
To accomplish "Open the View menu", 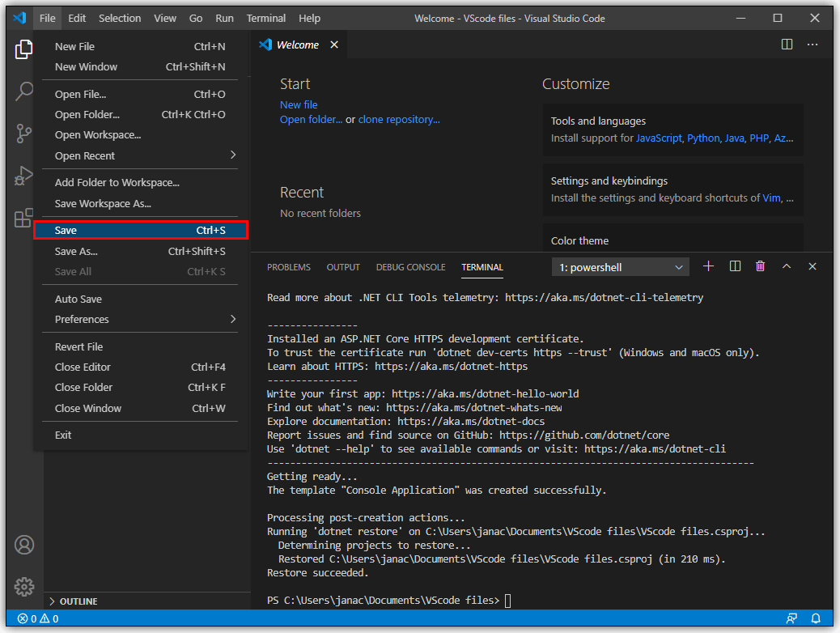I will pos(165,19).
